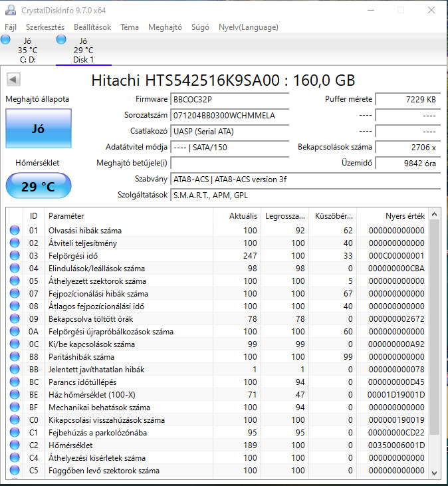Click the scrollbar down arrow in SMART list
448x486 pixels.
tap(434, 473)
